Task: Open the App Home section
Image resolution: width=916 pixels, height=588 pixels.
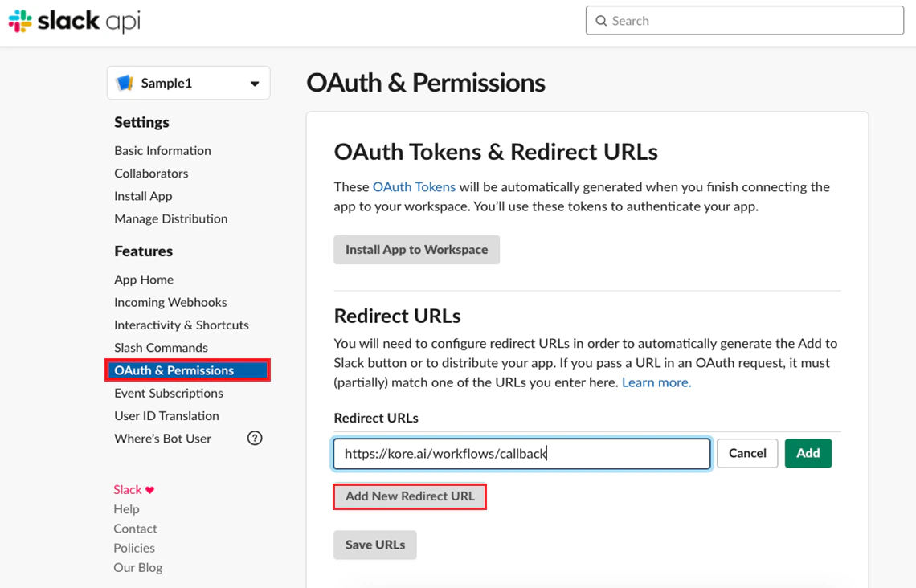Action: point(144,280)
